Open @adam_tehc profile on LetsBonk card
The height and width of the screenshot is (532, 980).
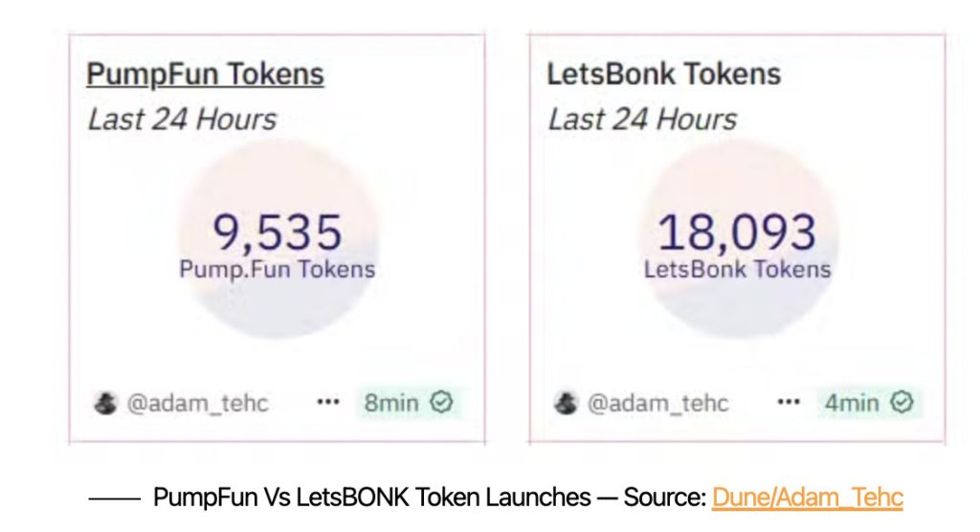(658, 403)
